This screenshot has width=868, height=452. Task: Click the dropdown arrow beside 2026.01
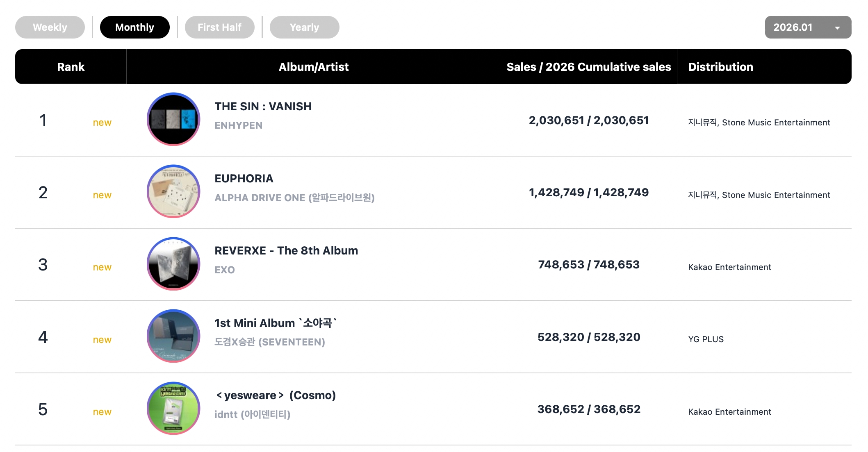pyautogui.click(x=837, y=28)
